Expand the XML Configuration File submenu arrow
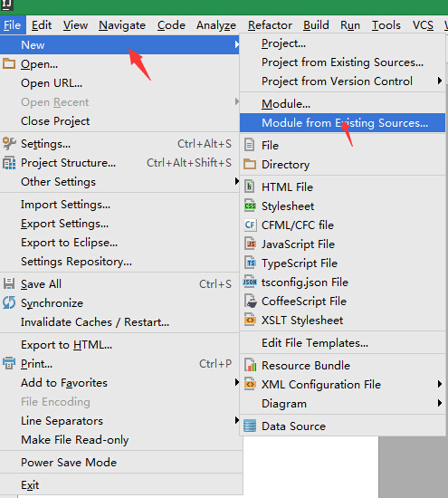Screen dimensions: 448x498 [x=440, y=384]
